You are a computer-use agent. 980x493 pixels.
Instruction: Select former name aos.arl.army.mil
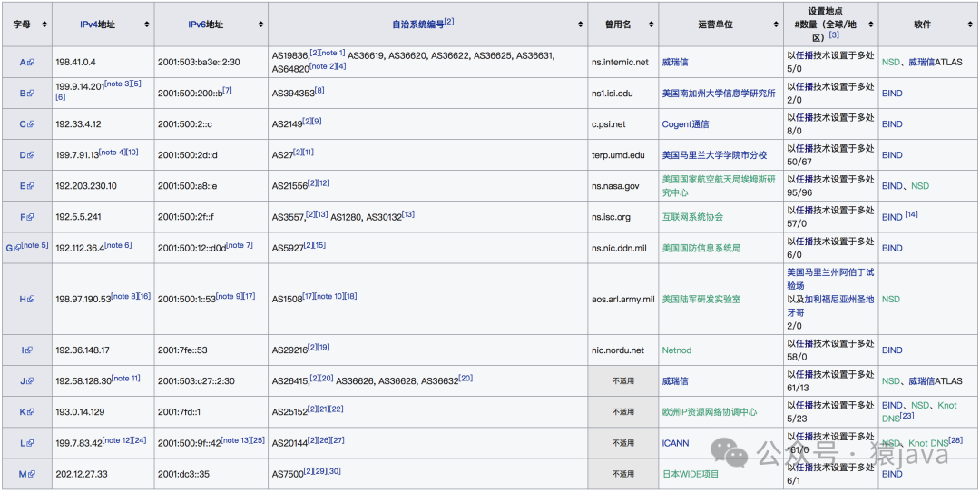pos(623,300)
